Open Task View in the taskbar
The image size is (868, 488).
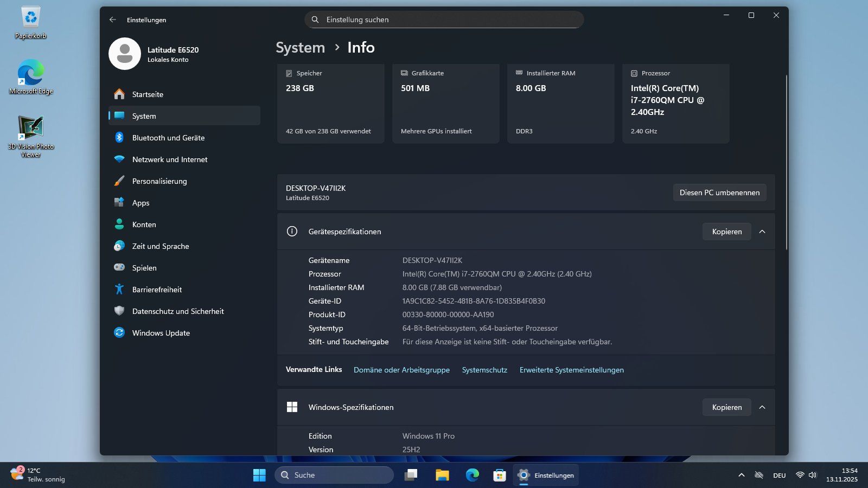(x=411, y=475)
